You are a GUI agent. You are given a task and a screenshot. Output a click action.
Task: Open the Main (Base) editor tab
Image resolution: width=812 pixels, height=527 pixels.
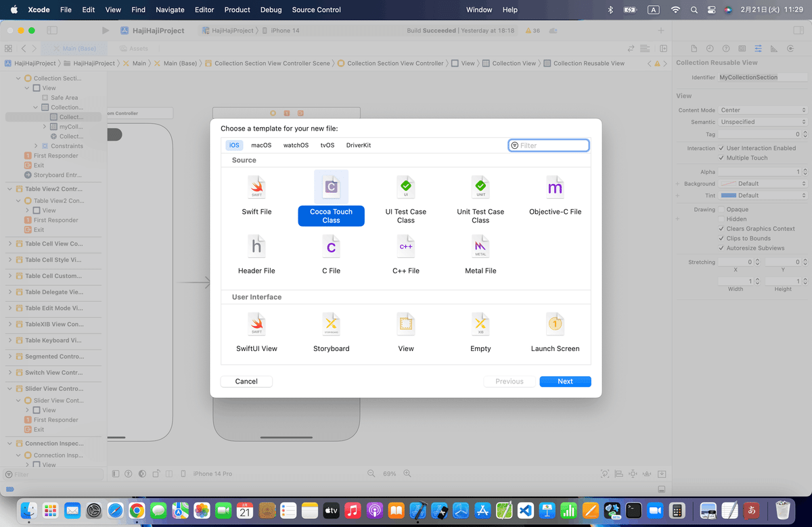(74, 49)
